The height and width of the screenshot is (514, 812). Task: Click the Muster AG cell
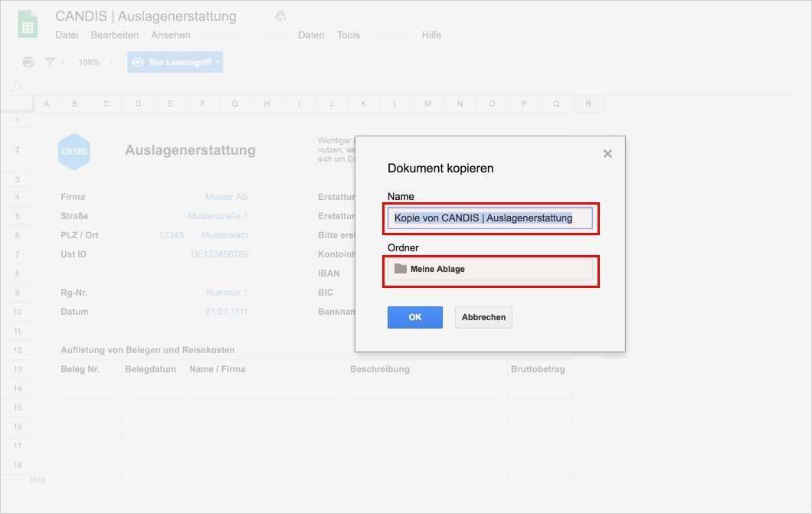point(226,197)
